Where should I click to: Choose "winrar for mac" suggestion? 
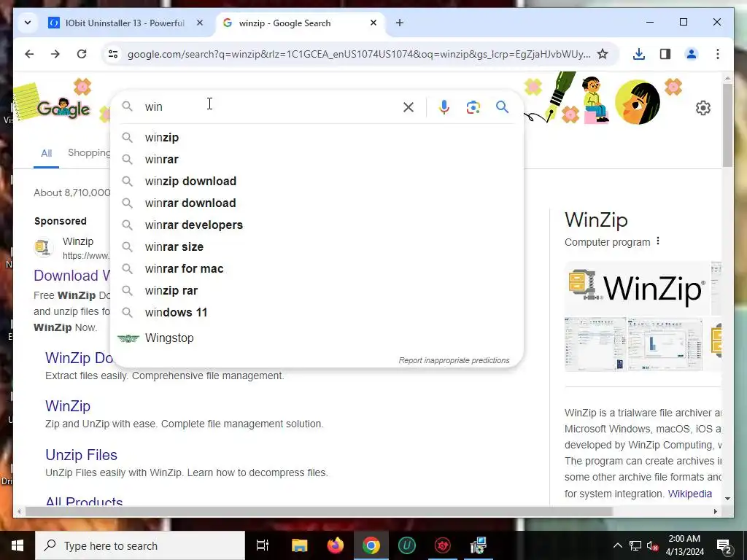(317, 269)
